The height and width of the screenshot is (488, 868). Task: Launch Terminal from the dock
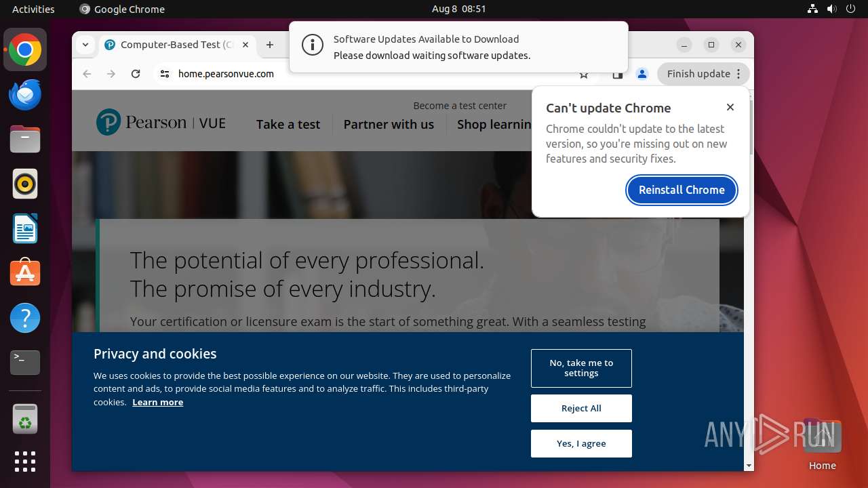[25, 363]
